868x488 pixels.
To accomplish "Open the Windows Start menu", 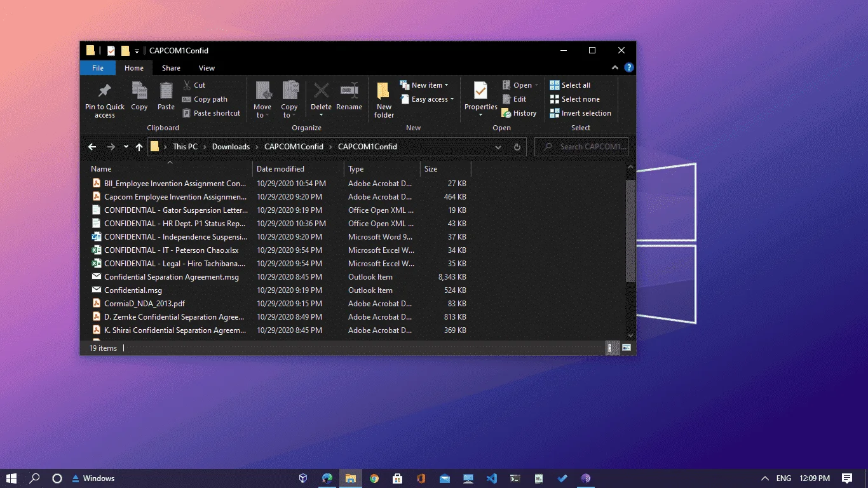I will pos(11,478).
